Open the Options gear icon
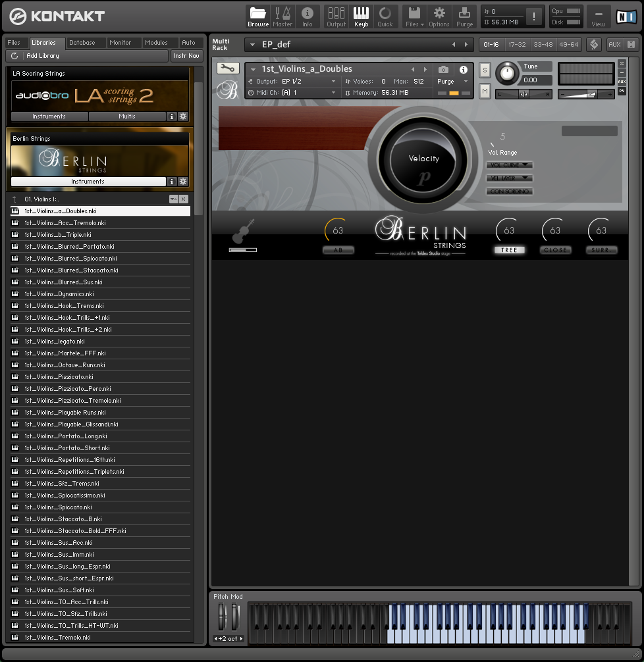Viewport: 644px width, 662px height. click(439, 17)
